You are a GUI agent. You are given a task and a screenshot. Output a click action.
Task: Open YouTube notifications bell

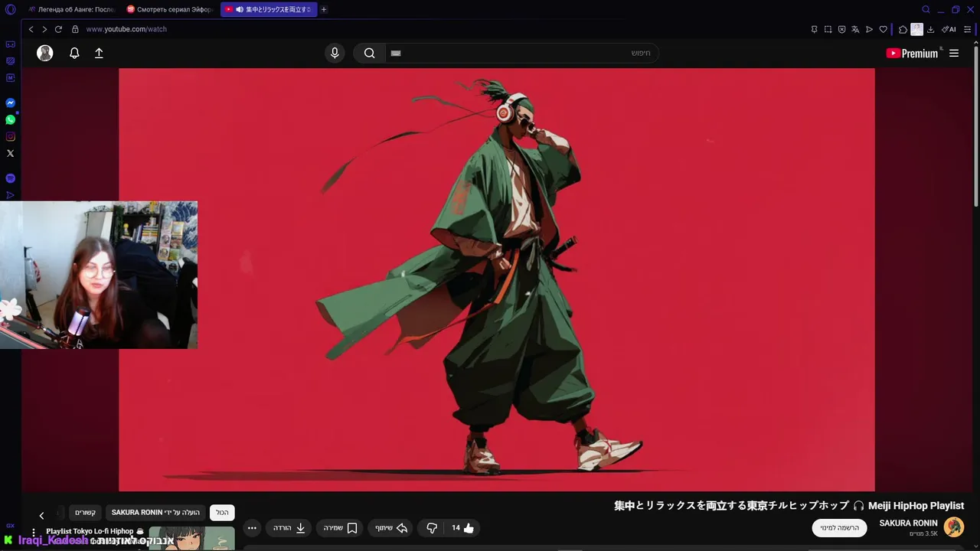(74, 53)
